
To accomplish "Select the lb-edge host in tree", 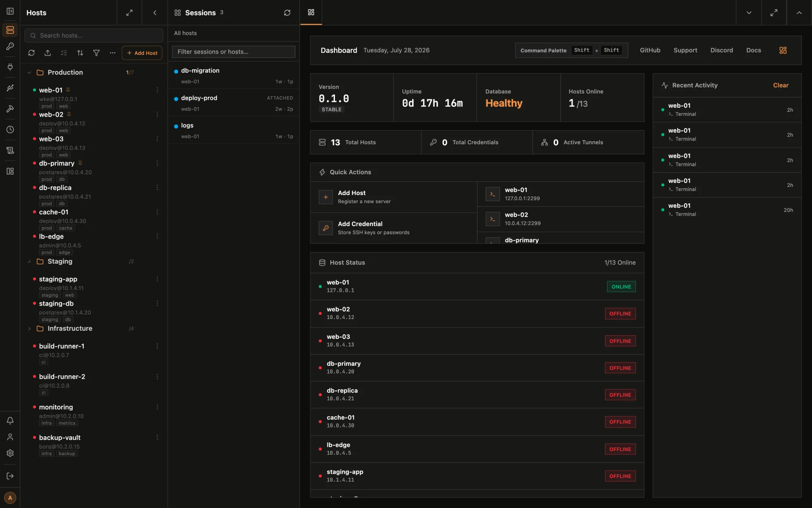I will [x=51, y=237].
